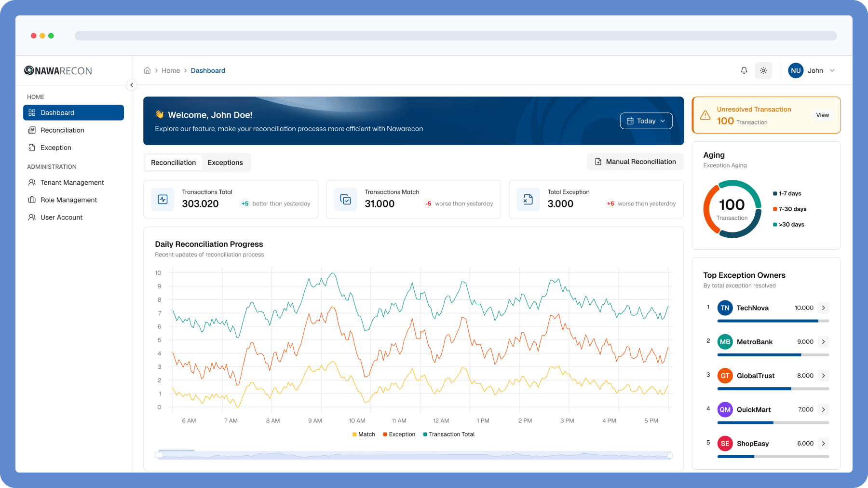Open Dashboard in sidebar
868x488 pixels.
(73, 112)
